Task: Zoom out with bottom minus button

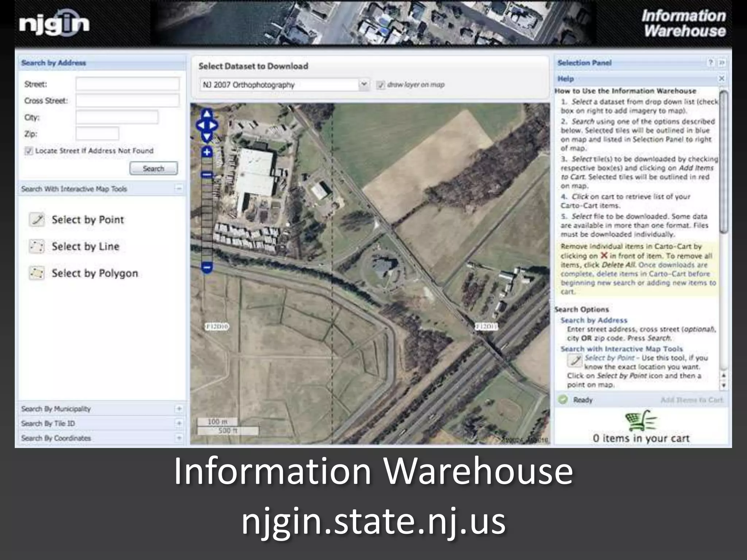Action: pyautogui.click(x=207, y=267)
